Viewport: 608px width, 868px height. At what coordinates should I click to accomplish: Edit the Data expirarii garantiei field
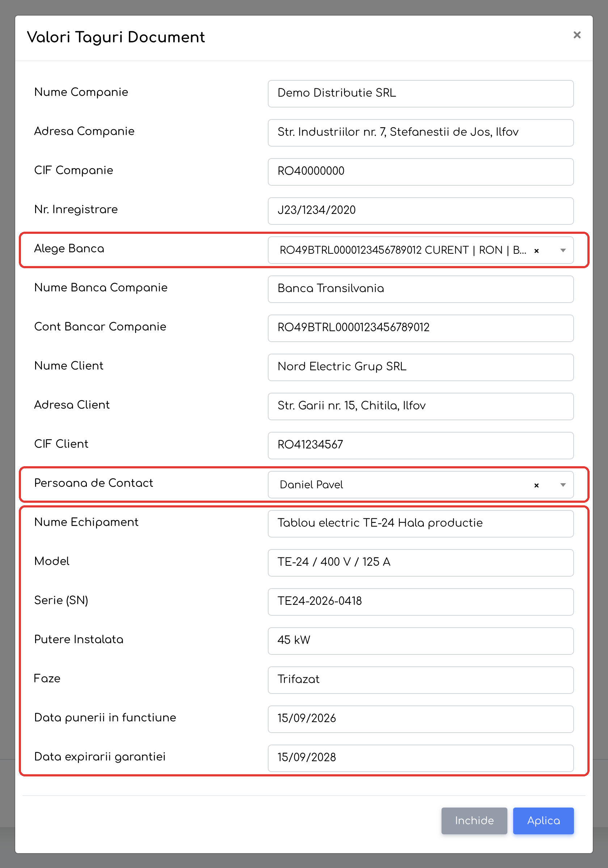coord(421,758)
